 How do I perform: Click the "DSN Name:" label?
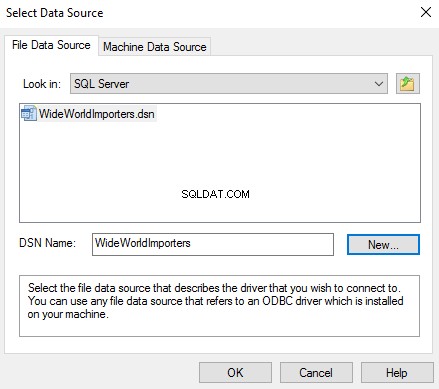(x=48, y=243)
